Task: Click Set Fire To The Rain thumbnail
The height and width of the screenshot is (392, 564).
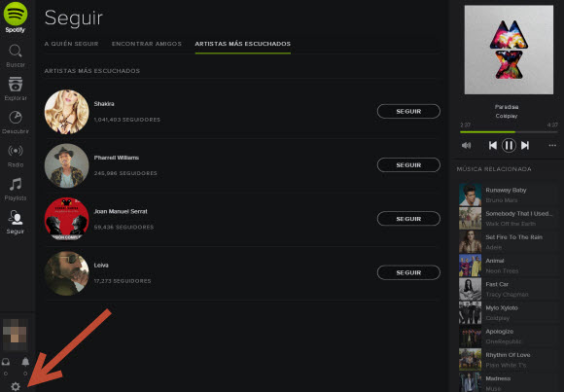Action: pos(470,242)
